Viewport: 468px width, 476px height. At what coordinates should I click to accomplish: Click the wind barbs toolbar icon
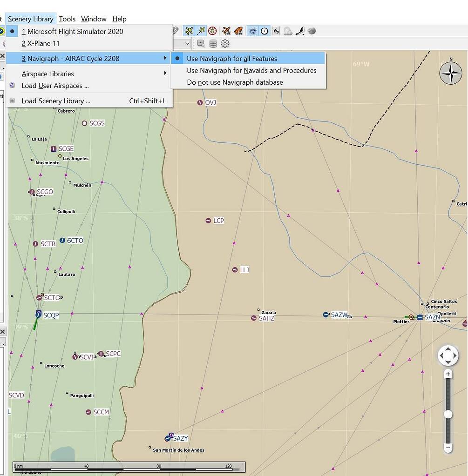tap(300, 31)
